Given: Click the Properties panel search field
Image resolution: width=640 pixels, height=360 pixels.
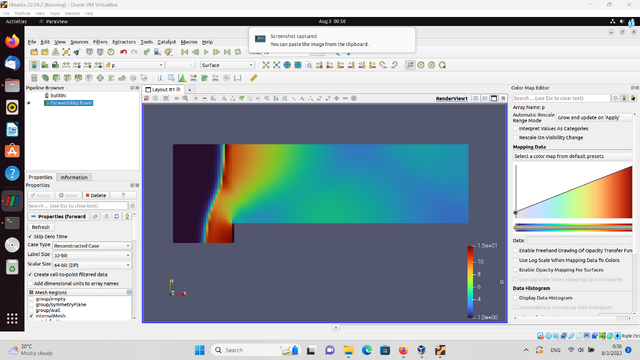Looking at the screenshot, I should point(78,206).
